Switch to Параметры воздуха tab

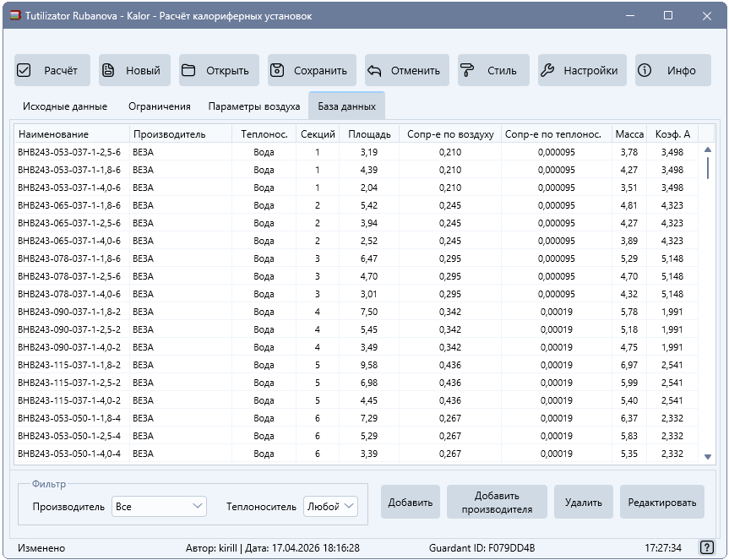pyautogui.click(x=254, y=106)
